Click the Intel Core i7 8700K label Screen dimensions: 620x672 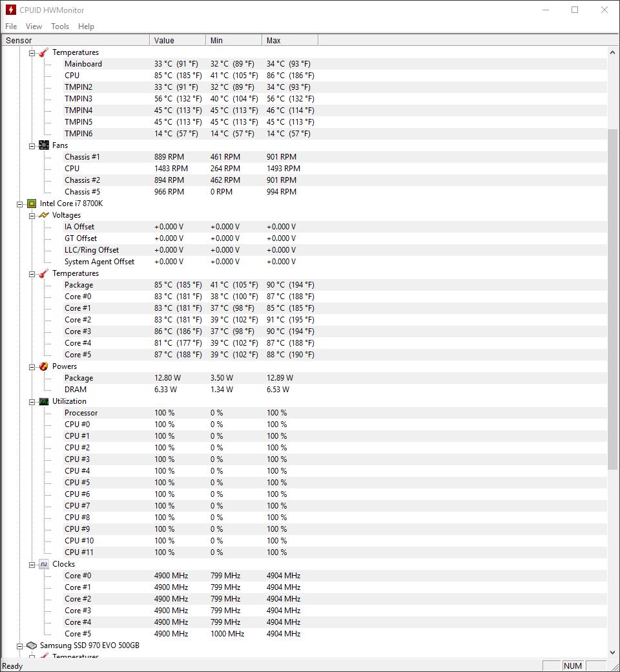coord(71,204)
